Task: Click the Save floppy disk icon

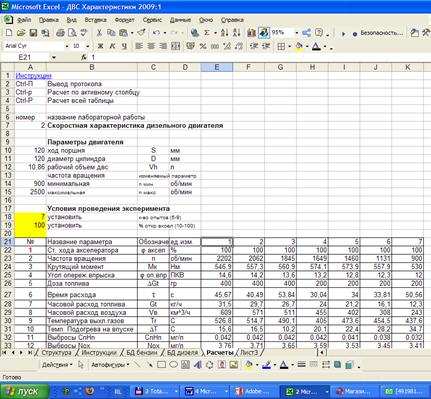Action: (x=33, y=33)
